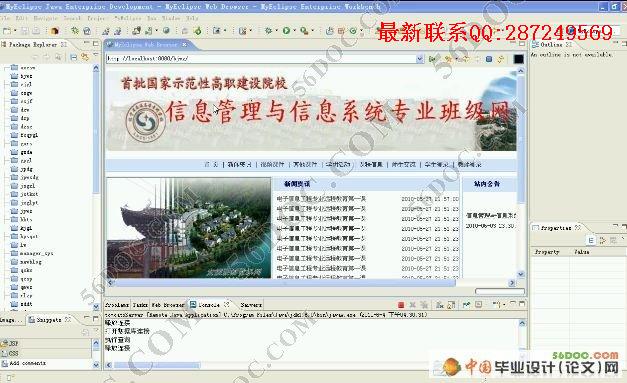The image size is (627, 383).
Task: Collapse all folders in Package Explorer
Action: pyautogui.click(x=74, y=58)
